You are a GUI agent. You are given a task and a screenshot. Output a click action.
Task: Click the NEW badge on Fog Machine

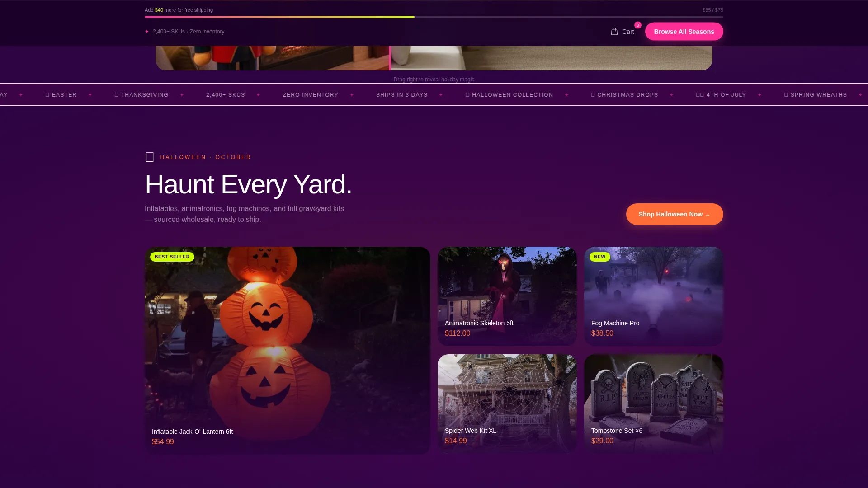point(600,257)
